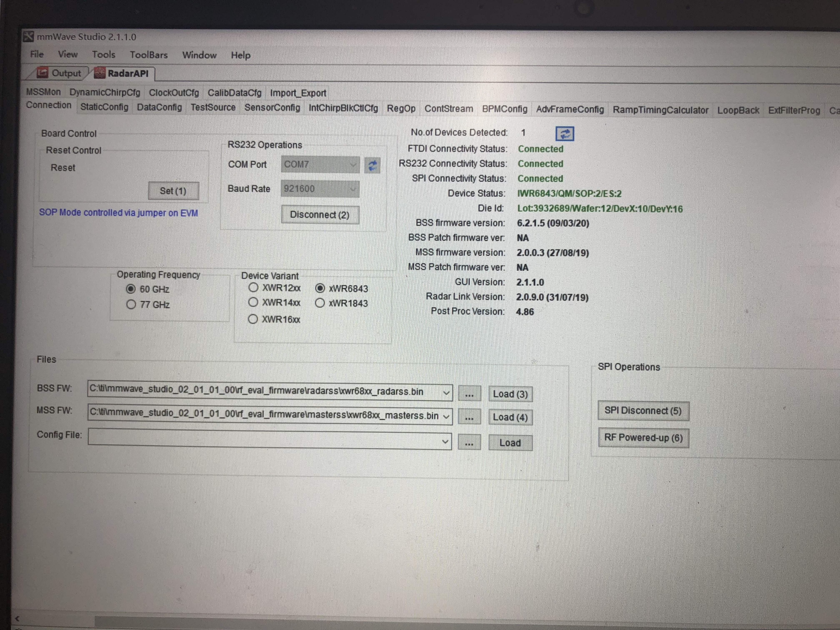
Task: Choose the XWR14xx device variant
Action: pyautogui.click(x=253, y=302)
